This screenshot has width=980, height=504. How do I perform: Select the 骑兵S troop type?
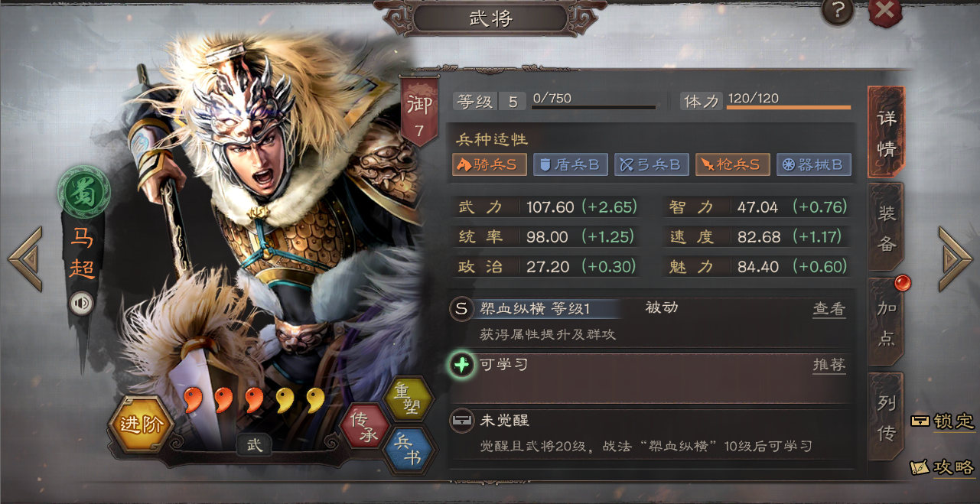click(490, 164)
